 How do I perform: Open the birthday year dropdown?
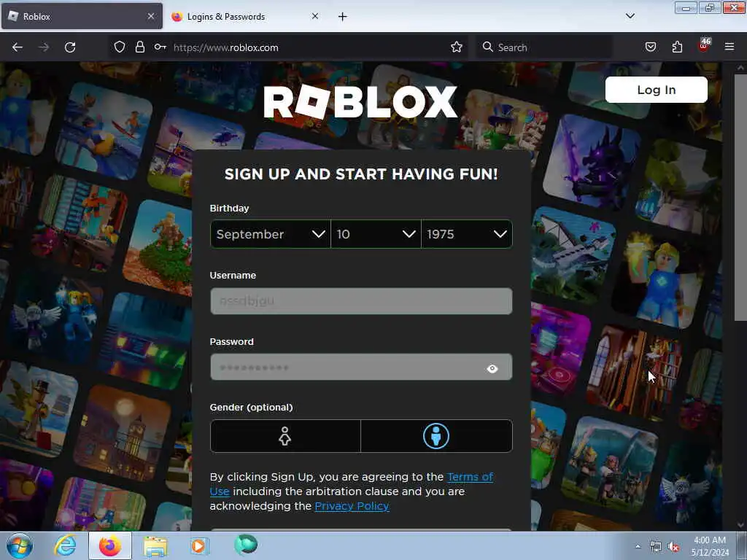tap(466, 234)
